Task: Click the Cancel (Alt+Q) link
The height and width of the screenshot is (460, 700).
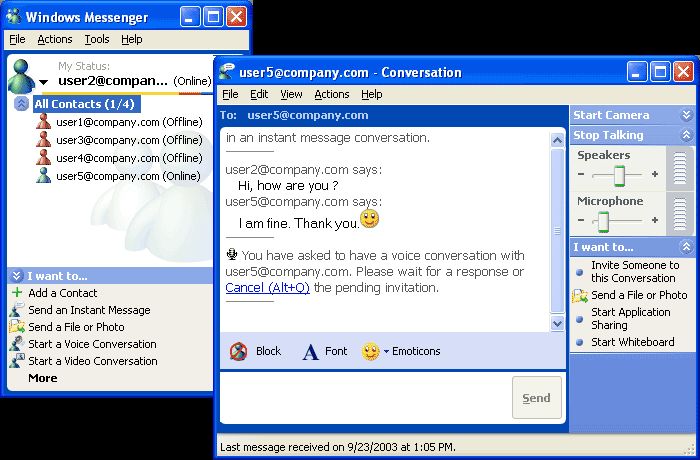Action: coord(267,288)
